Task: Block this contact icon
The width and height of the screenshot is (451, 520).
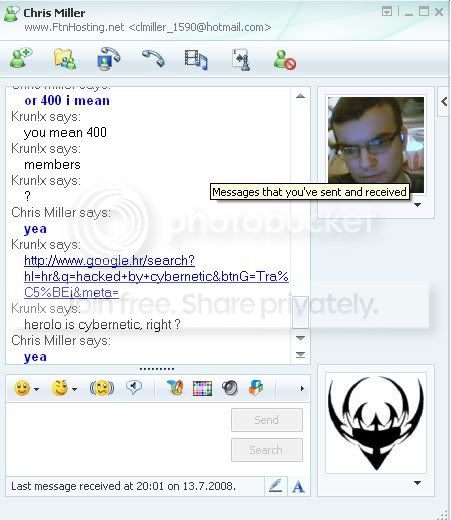Action: (x=284, y=60)
